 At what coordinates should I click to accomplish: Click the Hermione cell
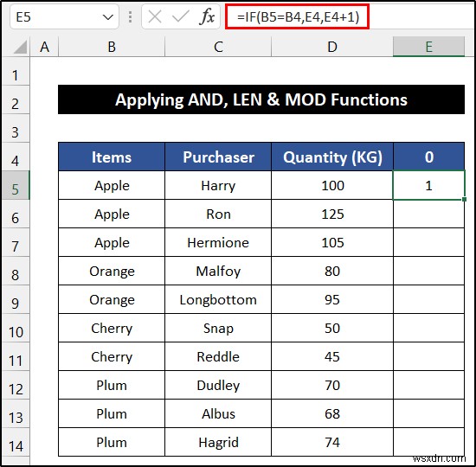[x=218, y=242]
